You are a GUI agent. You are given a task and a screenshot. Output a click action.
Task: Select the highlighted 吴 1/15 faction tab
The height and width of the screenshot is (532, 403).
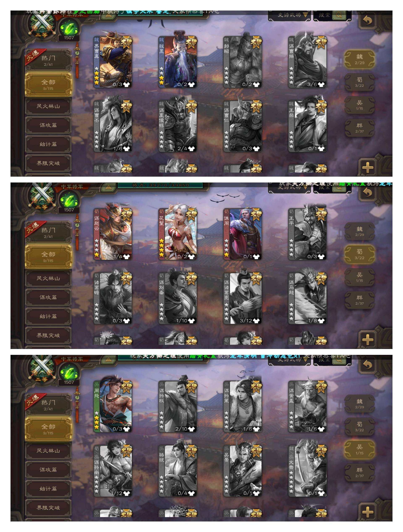click(x=359, y=450)
